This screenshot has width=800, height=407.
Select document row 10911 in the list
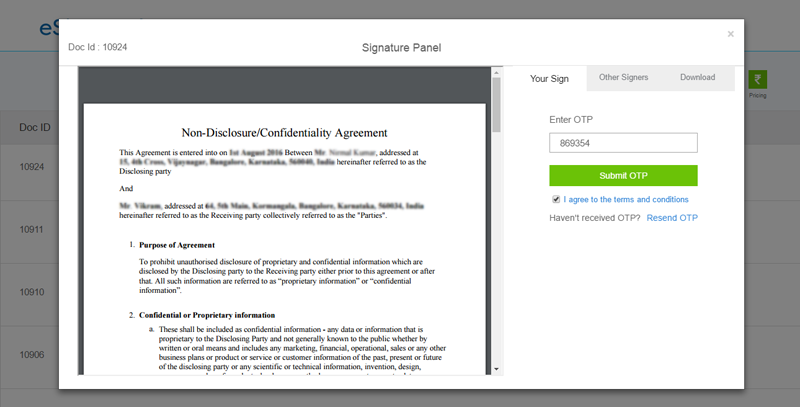pos(32,230)
